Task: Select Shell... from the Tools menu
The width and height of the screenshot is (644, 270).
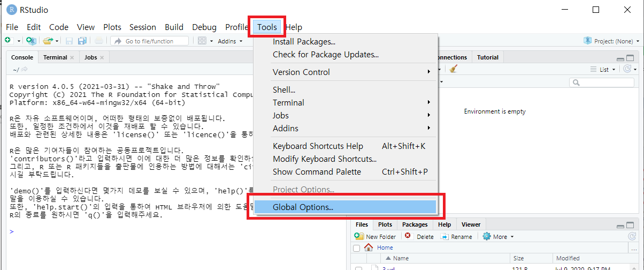Action: tap(346, 89)
